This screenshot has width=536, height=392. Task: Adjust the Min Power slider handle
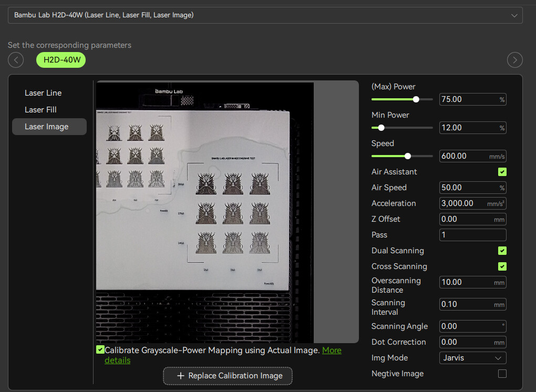(381, 128)
